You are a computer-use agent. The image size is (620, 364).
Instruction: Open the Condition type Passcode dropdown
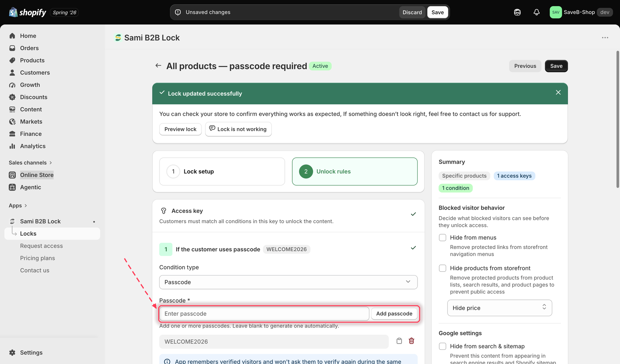click(288, 282)
